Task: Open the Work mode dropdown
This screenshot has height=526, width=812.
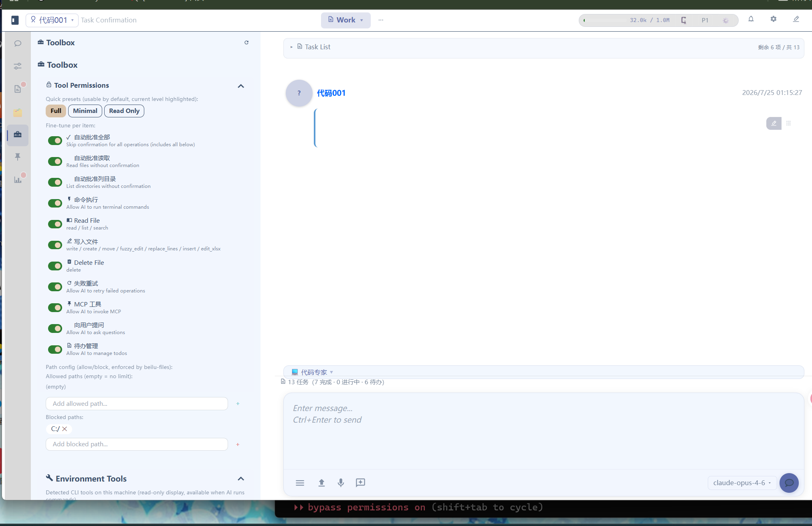Action: click(345, 20)
